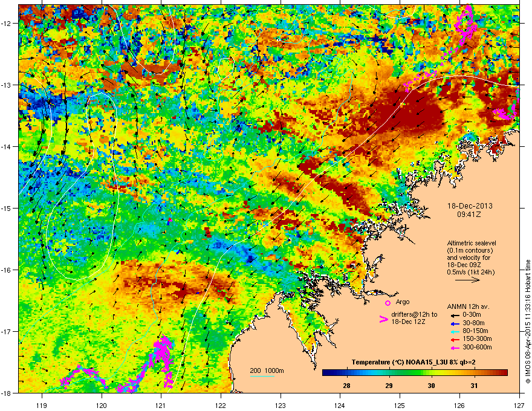The height and width of the screenshot is (411, 532).
Task: Click longitude axis label 121
Action: (x=161, y=405)
